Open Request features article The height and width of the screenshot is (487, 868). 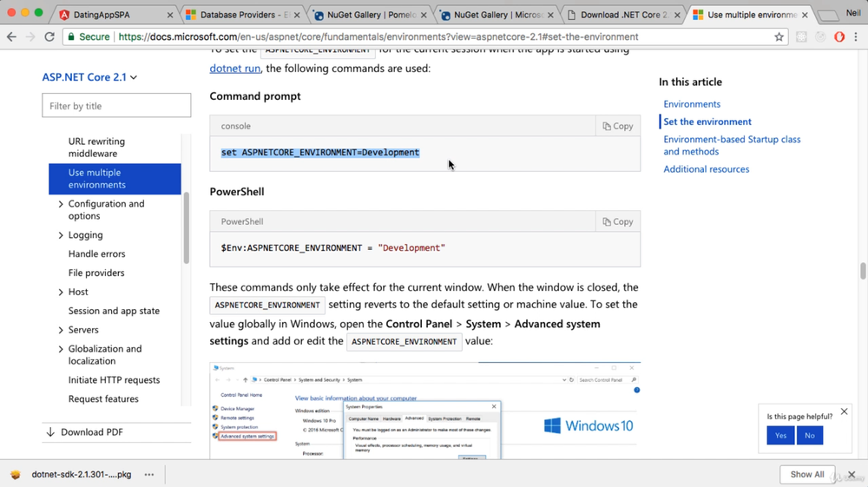103,399
